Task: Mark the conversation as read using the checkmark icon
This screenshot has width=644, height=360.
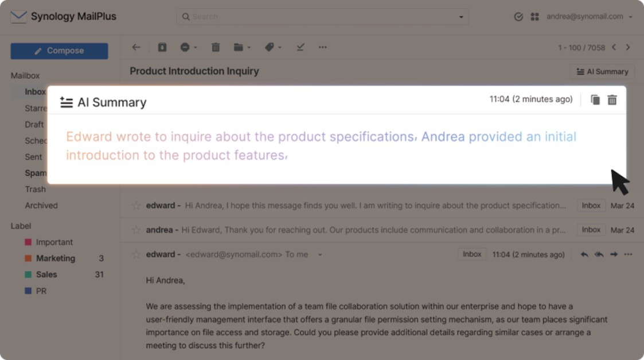Action: [299, 47]
